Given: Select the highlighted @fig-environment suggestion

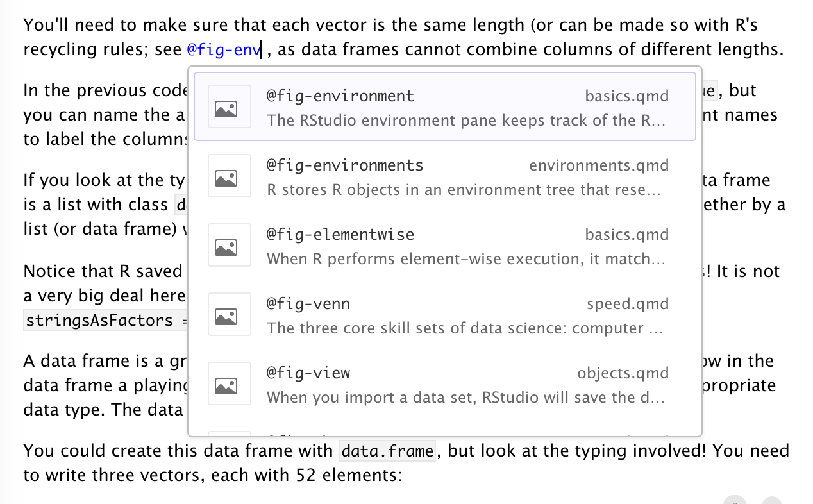Looking at the screenshot, I should click(444, 106).
